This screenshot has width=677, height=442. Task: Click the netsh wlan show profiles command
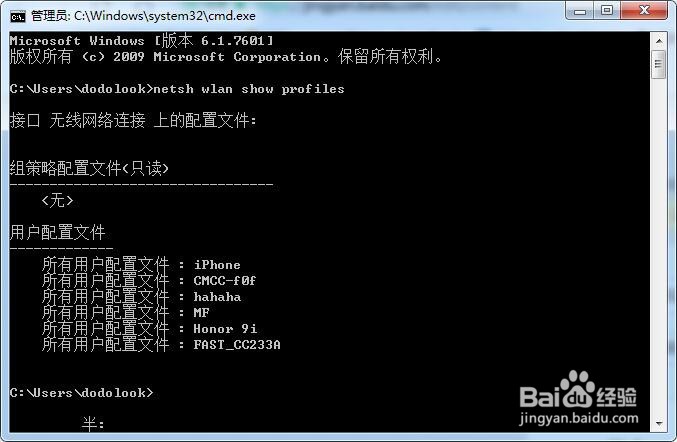coord(249,89)
